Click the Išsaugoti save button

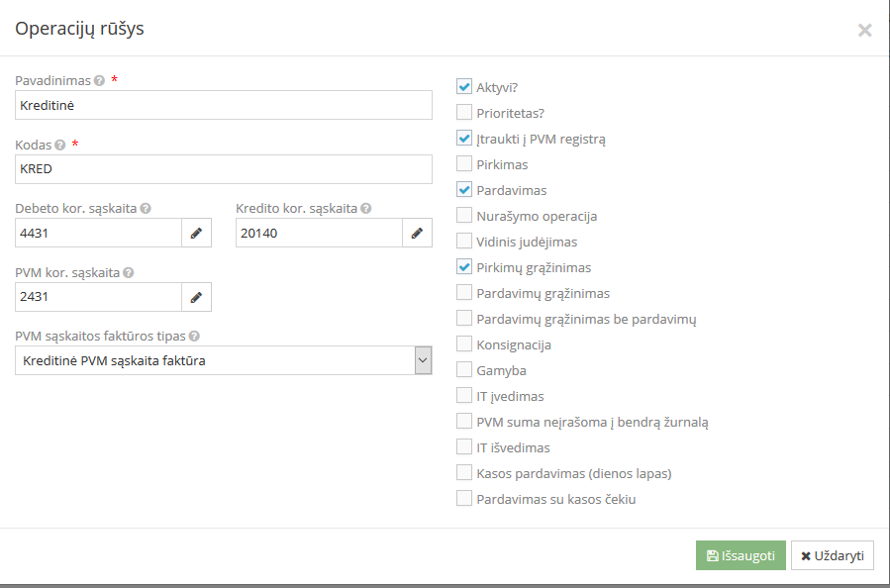740,555
